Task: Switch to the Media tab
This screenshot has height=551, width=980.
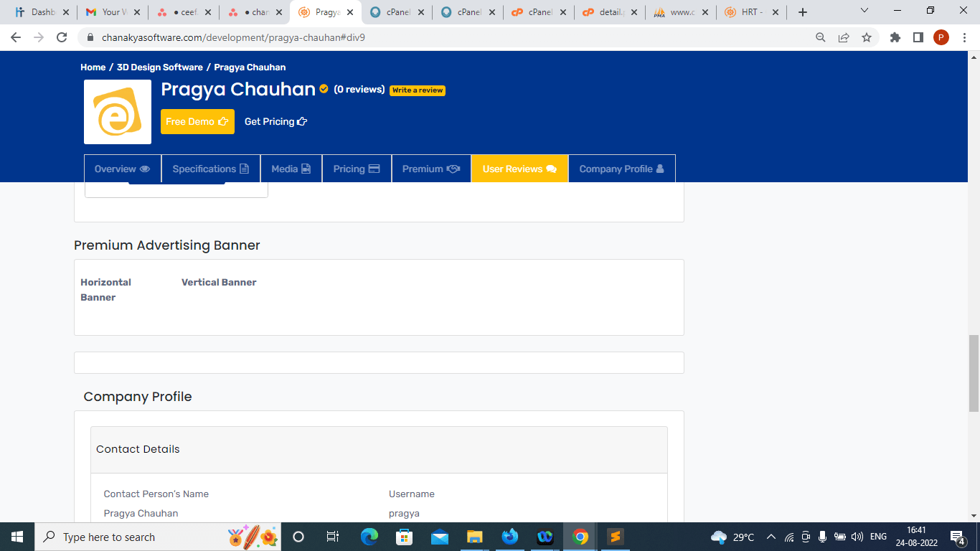Action: 291,169
